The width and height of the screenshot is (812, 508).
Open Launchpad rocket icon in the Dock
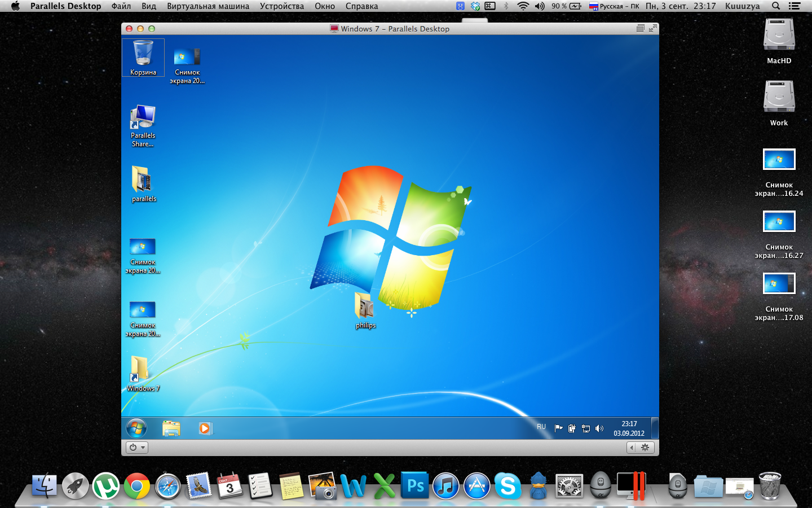tap(75, 486)
